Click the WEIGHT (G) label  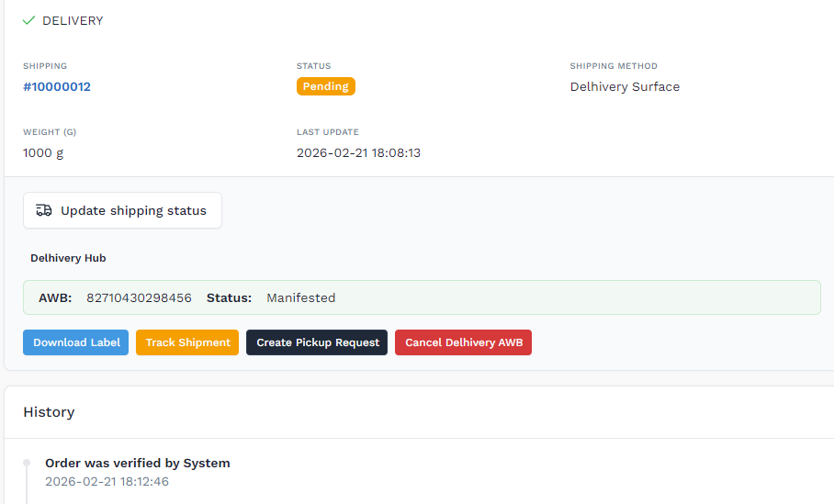pos(50,132)
